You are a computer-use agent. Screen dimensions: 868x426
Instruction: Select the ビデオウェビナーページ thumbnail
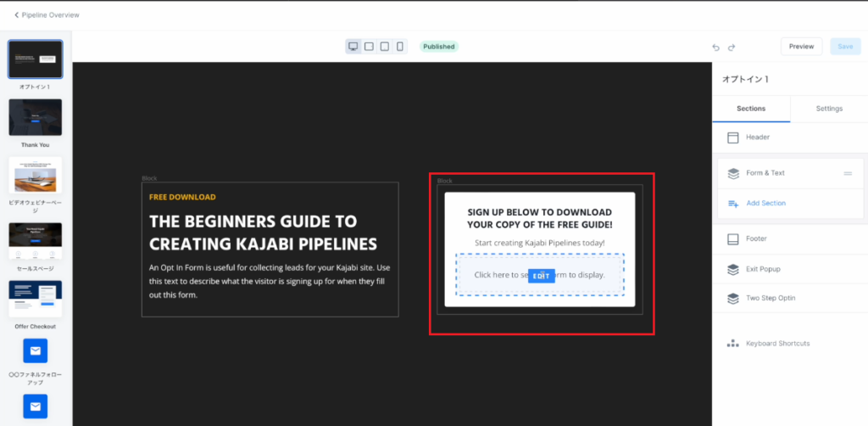pos(36,175)
